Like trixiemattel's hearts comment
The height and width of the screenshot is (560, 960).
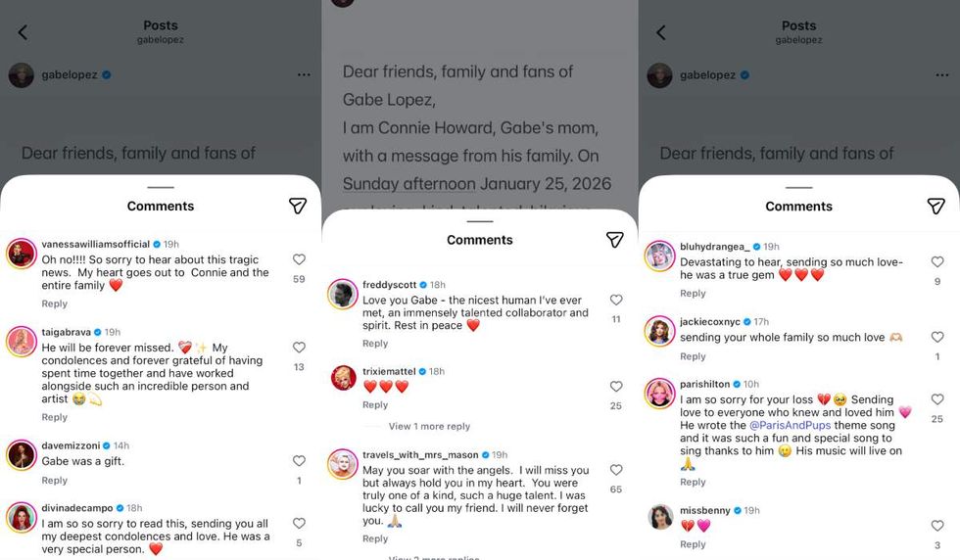(616, 388)
